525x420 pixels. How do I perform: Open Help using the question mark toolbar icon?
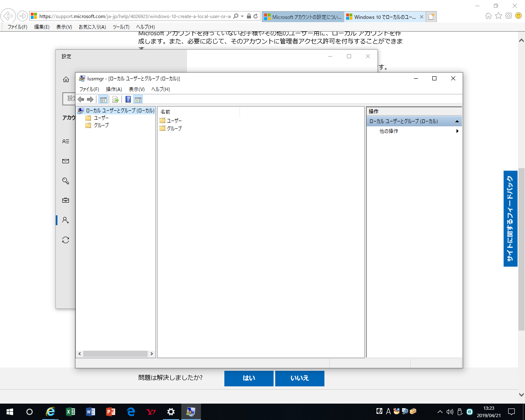click(x=128, y=99)
